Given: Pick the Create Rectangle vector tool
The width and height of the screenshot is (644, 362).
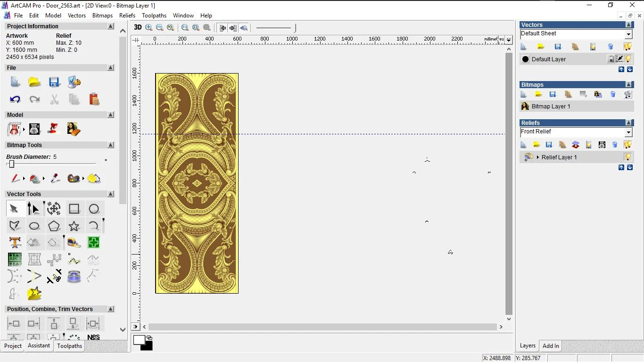Looking at the screenshot, I should click(74, 209).
